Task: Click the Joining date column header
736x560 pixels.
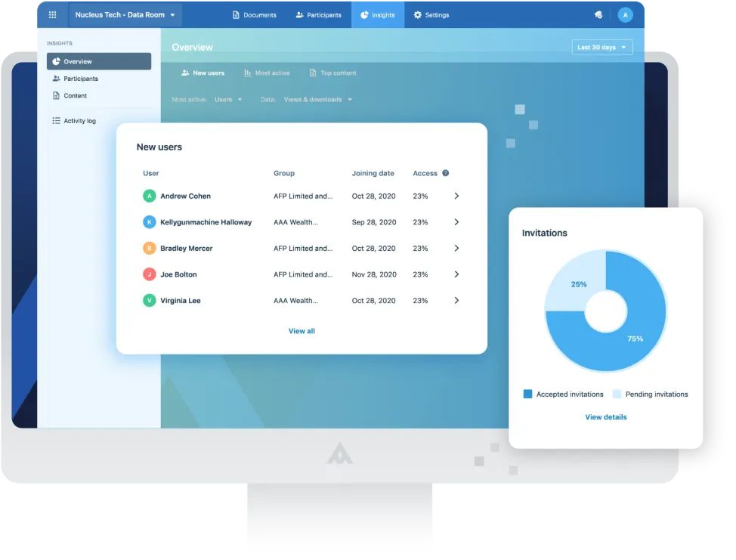Action: coord(373,173)
